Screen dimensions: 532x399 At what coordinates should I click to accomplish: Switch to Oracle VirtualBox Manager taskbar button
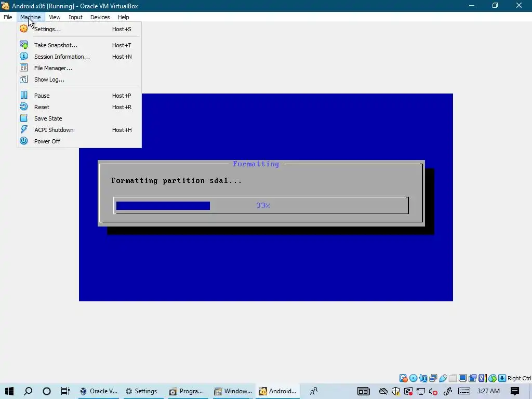(98, 391)
